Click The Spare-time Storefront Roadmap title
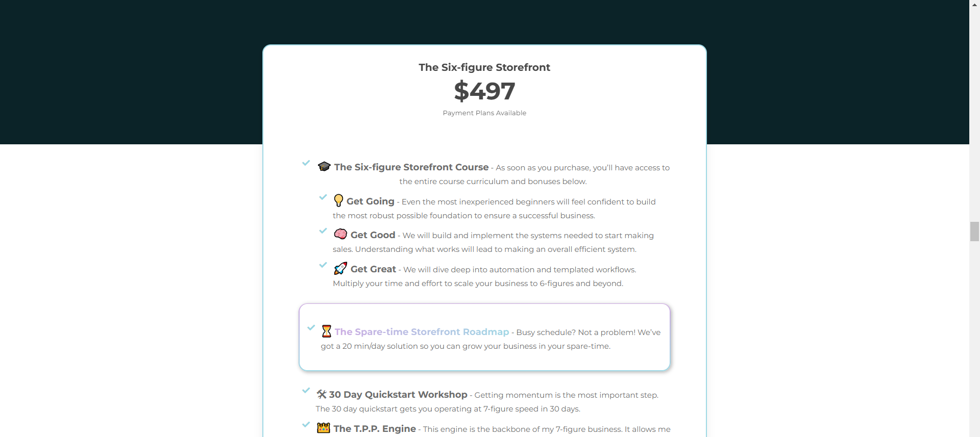The width and height of the screenshot is (980, 437). (422, 332)
